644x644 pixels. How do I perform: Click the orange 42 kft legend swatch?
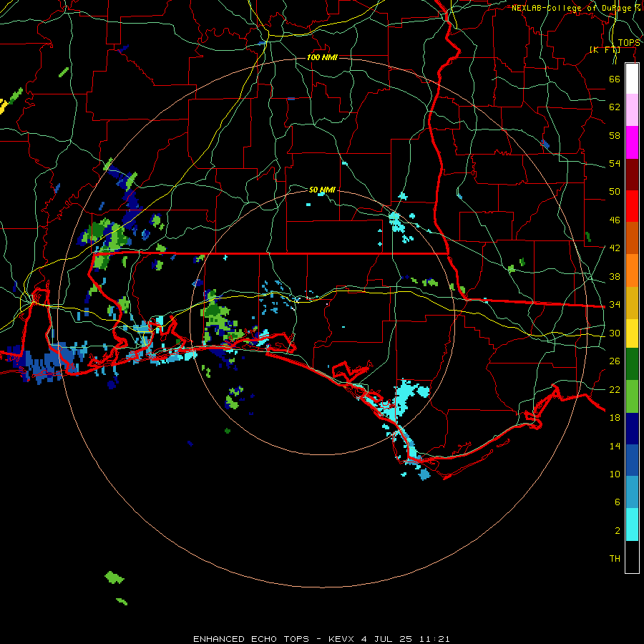632,270
